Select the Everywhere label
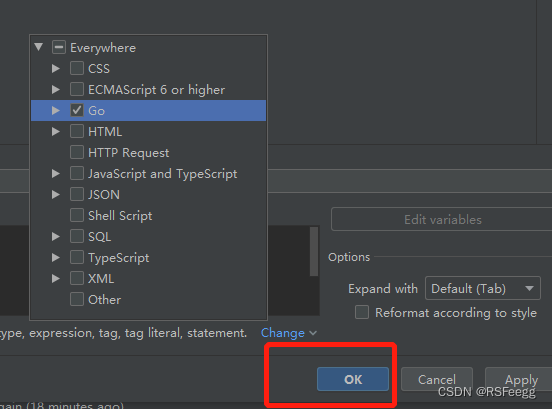This screenshot has height=409, width=552. point(103,48)
